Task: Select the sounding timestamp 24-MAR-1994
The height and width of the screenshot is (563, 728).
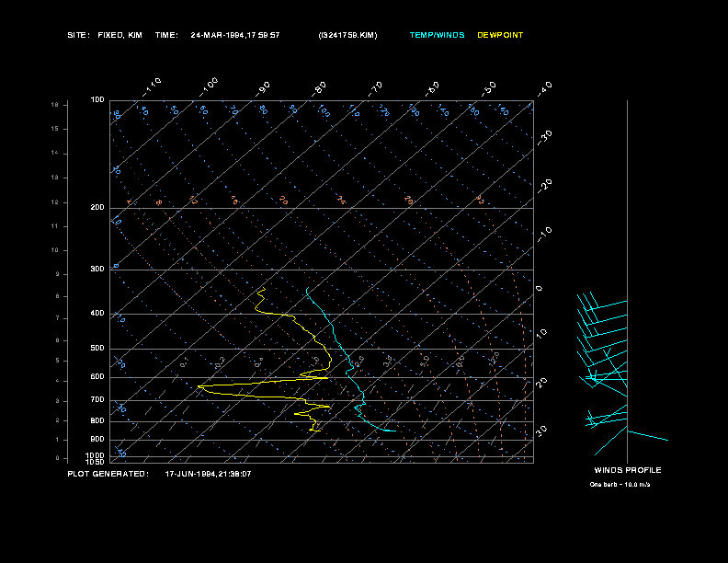Action: [x=217, y=35]
